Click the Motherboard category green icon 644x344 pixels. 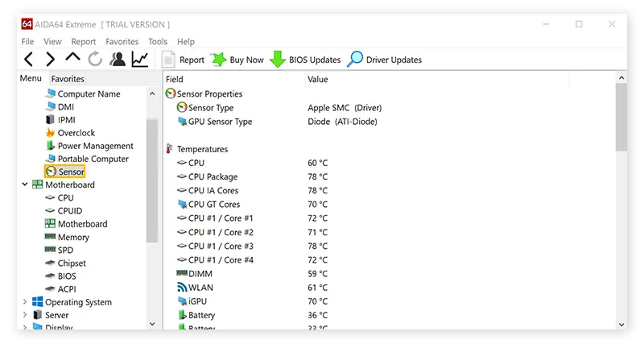click(37, 184)
